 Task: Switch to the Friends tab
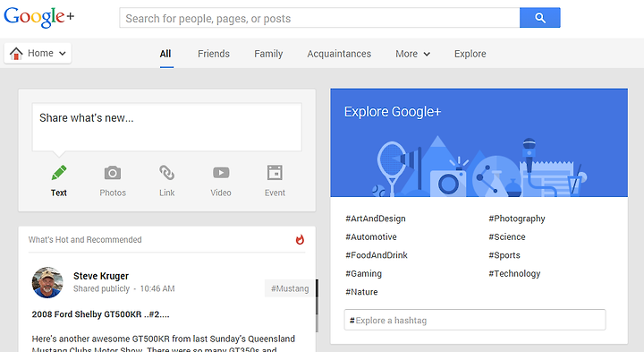pos(214,54)
